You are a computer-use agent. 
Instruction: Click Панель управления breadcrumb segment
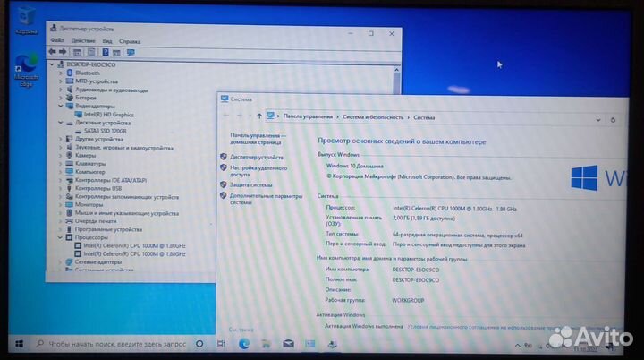pyautogui.click(x=308, y=116)
